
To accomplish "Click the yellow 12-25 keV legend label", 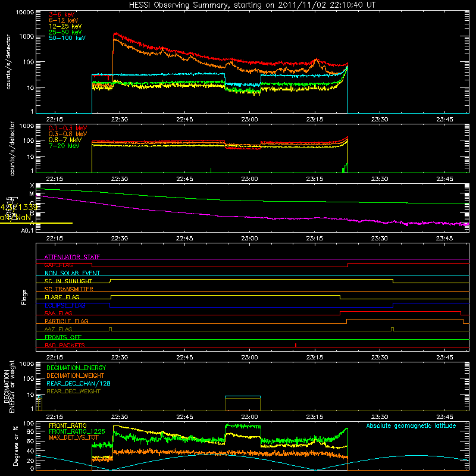I will tap(65, 26).
